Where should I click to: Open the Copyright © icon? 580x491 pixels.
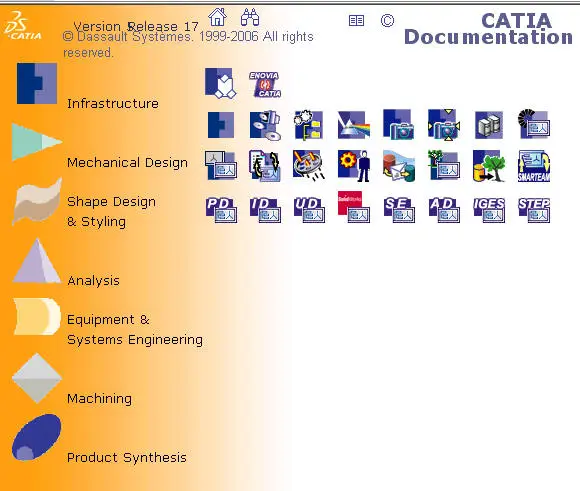click(x=387, y=20)
